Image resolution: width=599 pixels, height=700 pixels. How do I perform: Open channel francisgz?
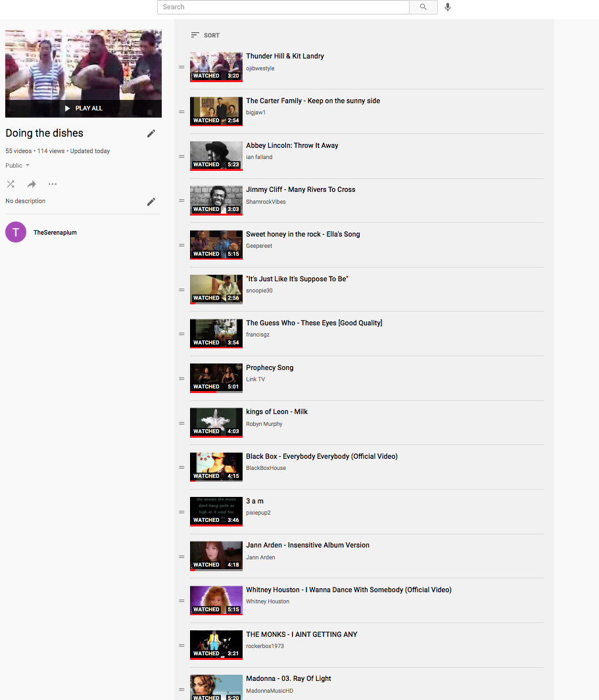(258, 335)
